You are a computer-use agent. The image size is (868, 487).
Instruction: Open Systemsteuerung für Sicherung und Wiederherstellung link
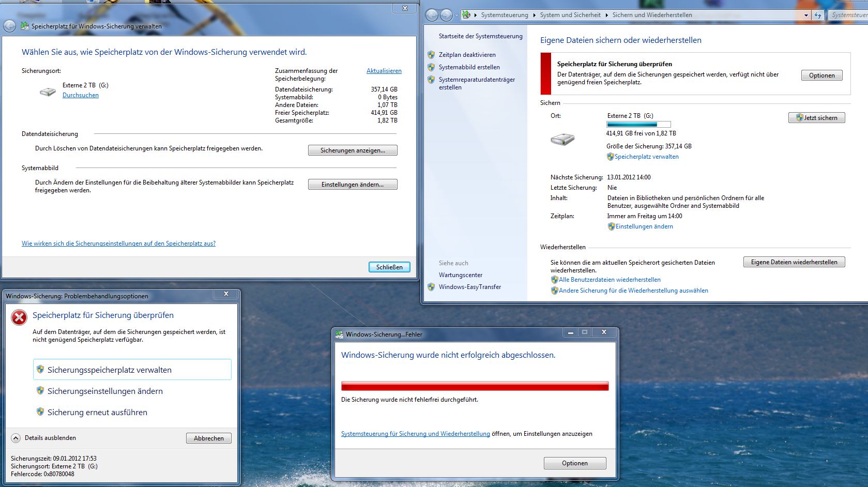pos(415,434)
